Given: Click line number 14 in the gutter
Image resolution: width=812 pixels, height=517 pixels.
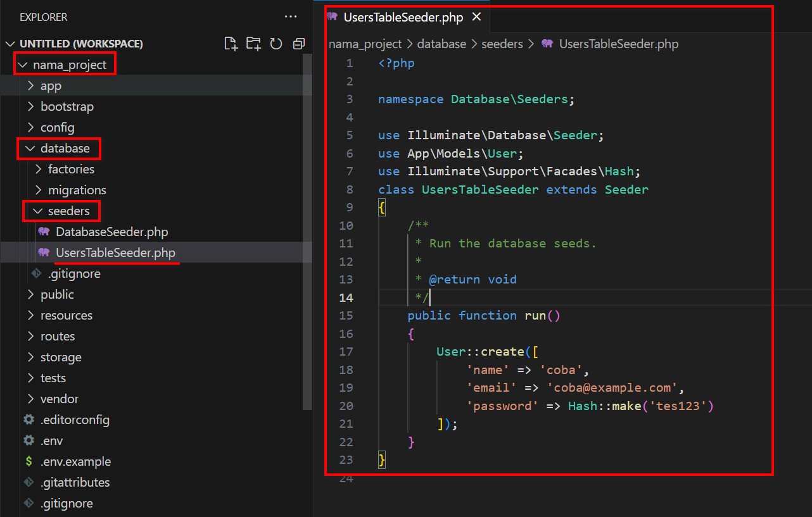Looking at the screenshot, I should click(346, 297).
